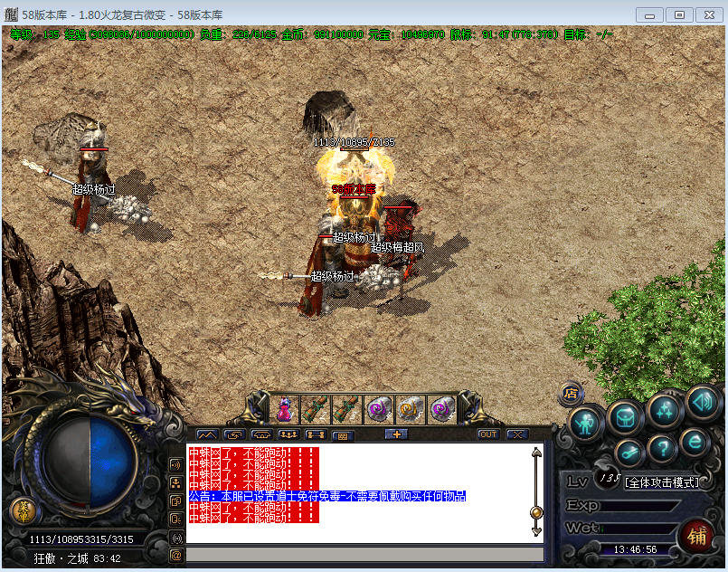Open the question mark help icon
The height and width of the screenshot is (572, 728).
[x=663, y=449]
